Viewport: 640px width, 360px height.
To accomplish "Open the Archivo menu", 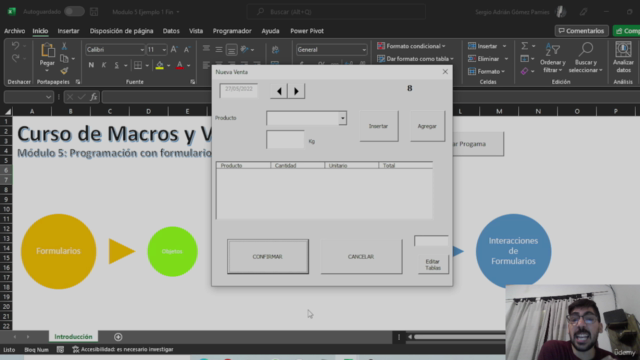I will [14, 31].
